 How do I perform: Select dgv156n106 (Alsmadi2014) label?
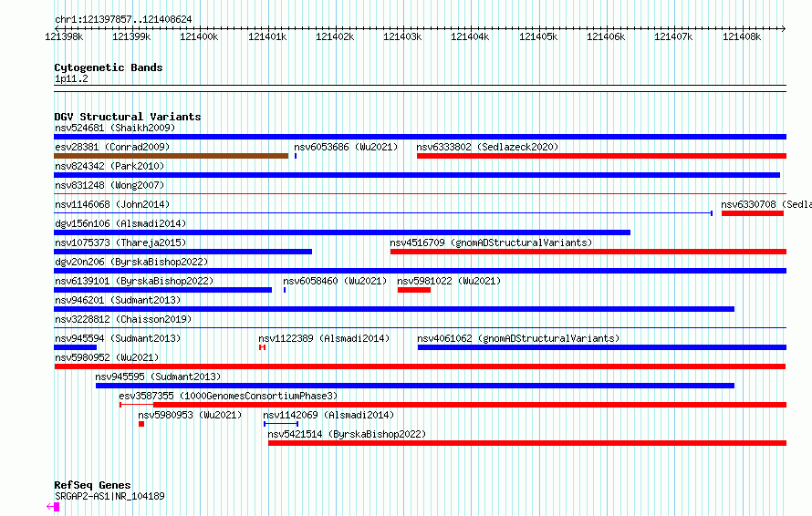tap(120, 223)
